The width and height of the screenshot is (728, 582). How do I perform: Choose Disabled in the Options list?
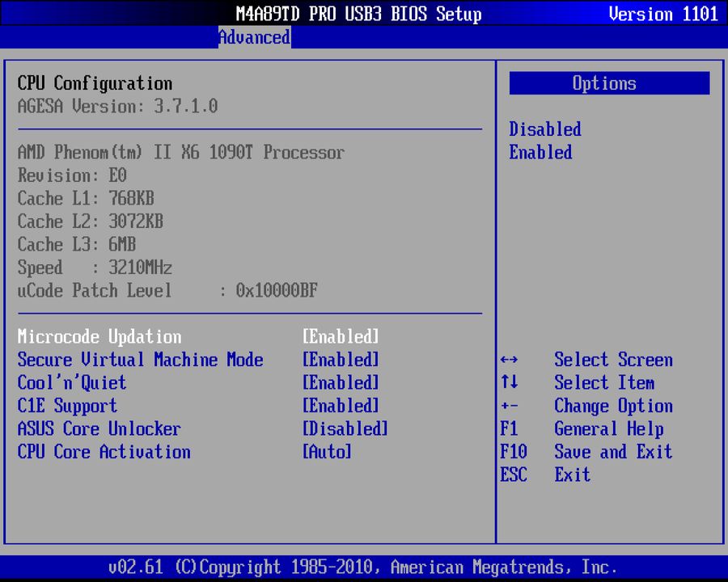pos(544,129)
